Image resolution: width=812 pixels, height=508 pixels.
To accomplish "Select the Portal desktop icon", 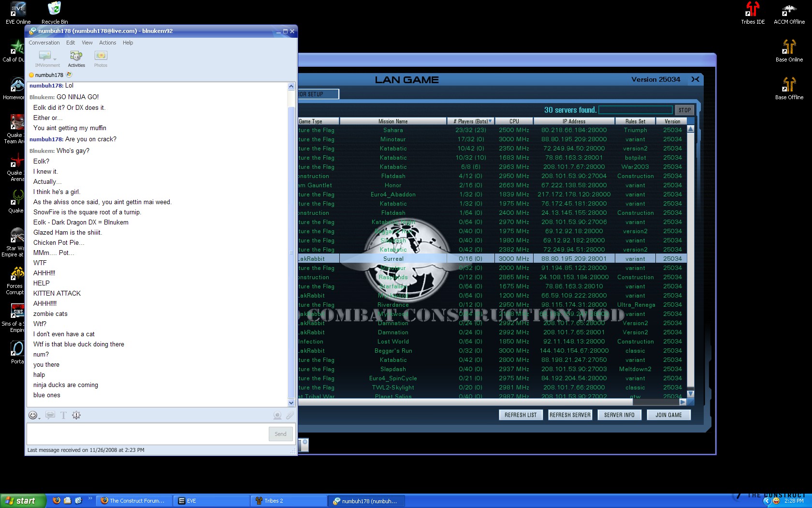I will (17, 353).
